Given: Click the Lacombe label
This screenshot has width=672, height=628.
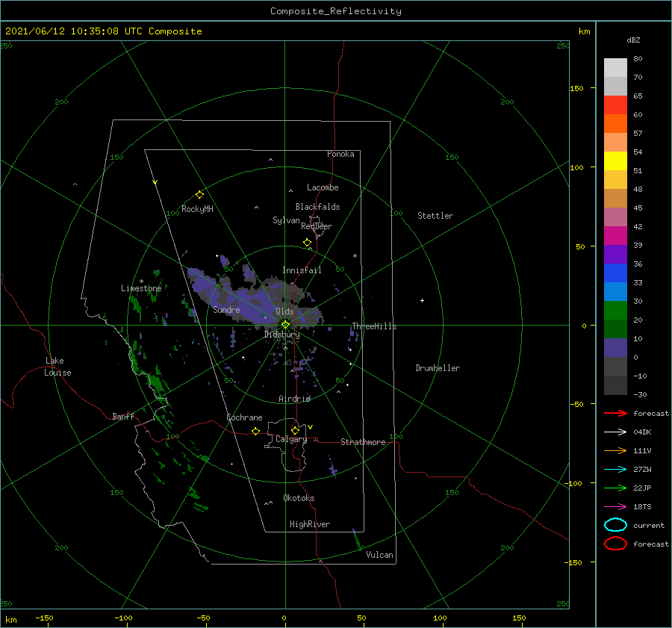Looking at the screenshot, I should (x=323, y=187).
